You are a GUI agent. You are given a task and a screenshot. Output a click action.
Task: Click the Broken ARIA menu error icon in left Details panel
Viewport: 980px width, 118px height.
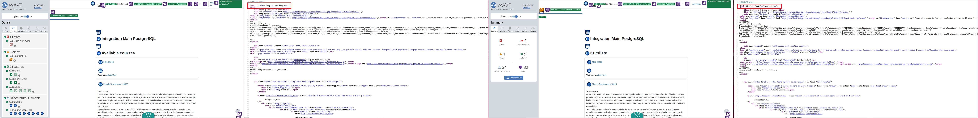(x=11, y=45)
